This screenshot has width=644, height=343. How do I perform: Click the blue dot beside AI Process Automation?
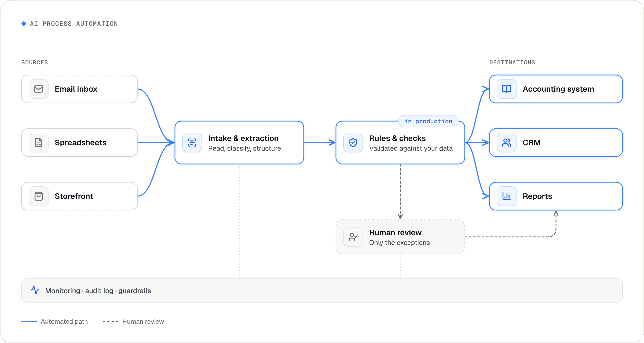(x=24, y=24)
